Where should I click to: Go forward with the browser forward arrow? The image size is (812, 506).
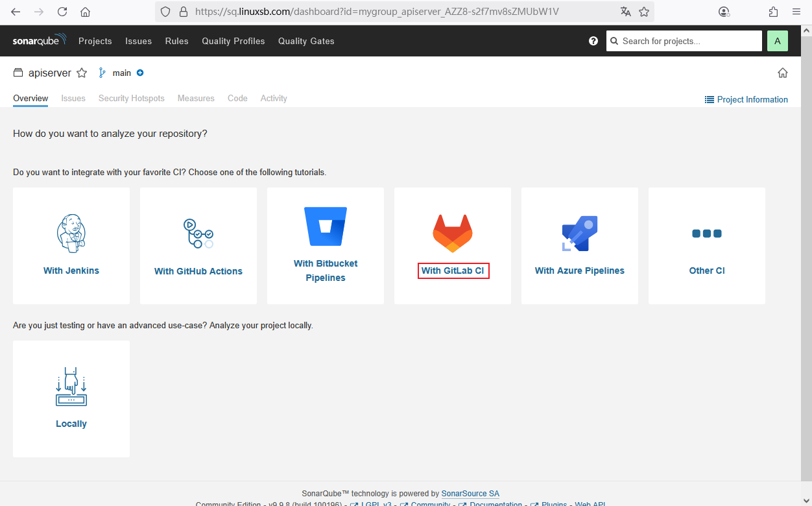pos(39,12)
